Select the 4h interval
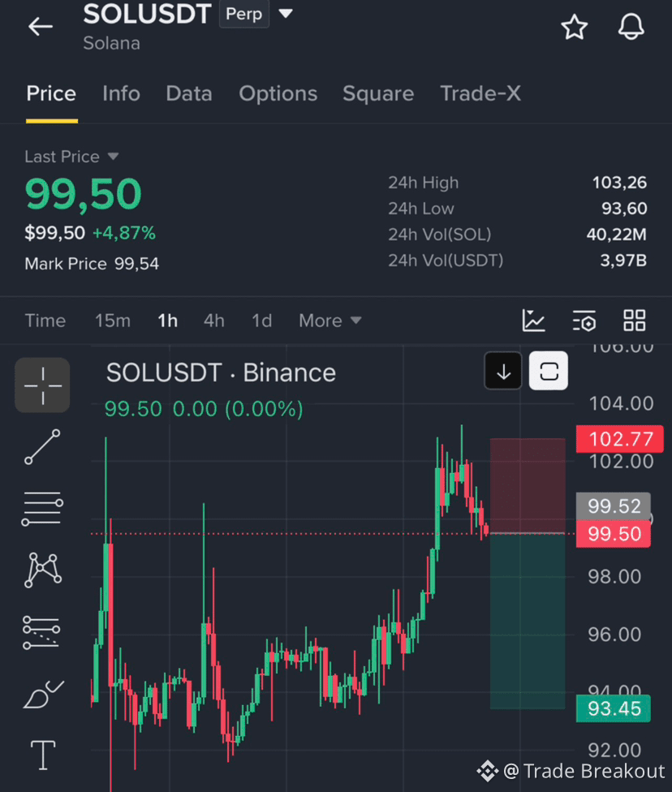This screenshot has height=792, width=672. pyautogui.click(x=213, y=321)
